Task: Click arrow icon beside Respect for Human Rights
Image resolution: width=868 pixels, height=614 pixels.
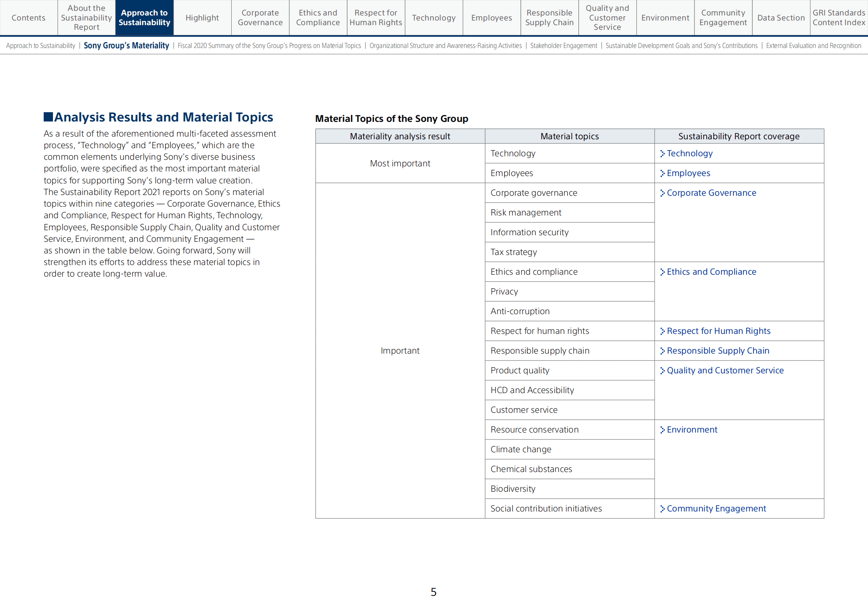Action: 662,331
